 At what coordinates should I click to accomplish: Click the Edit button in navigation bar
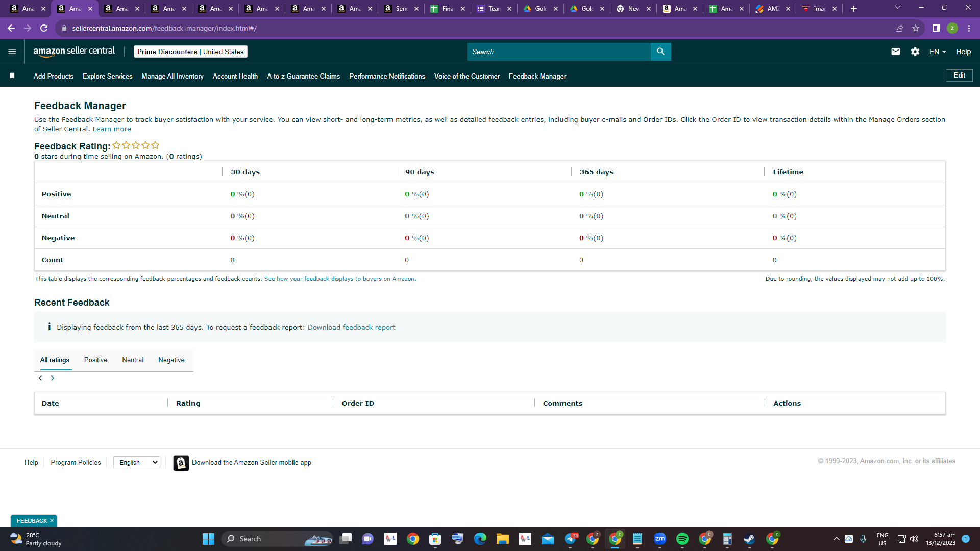point(959,76)
